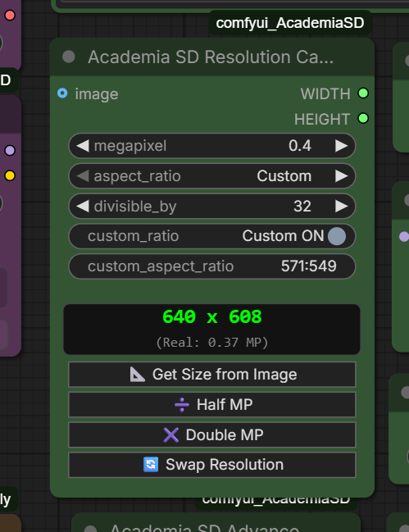Screen dimensions: 409x532
Task: Increase divisible_by with right arrow
Action: tap(342, 206)
